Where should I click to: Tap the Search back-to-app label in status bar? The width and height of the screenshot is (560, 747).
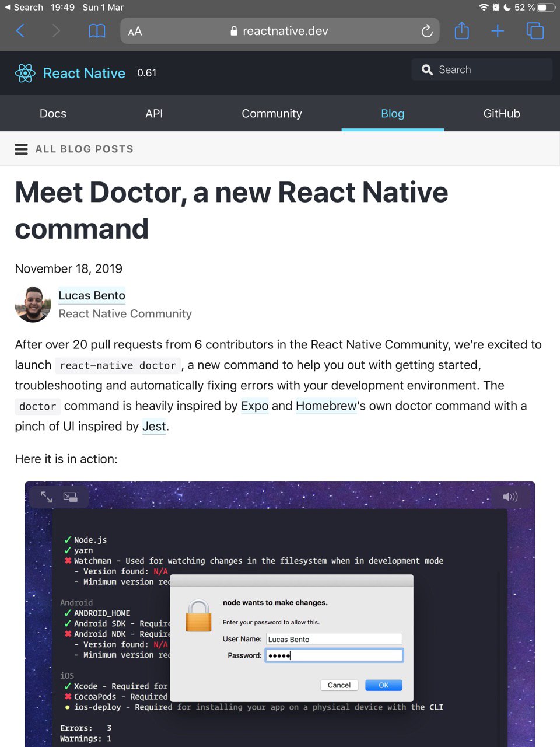[23, 7]
